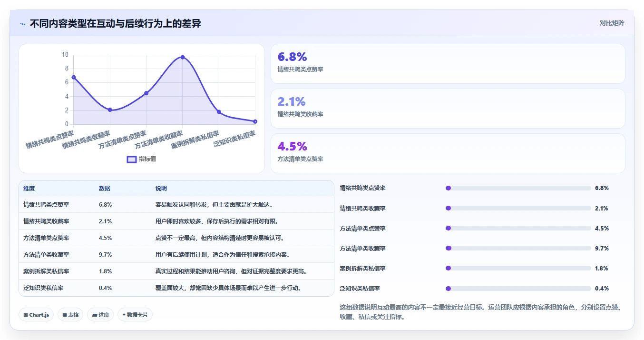Toggle the 指标值 legend swatch under the chart
The width and height of the screenshot is (644, 340).
point(132,159)
